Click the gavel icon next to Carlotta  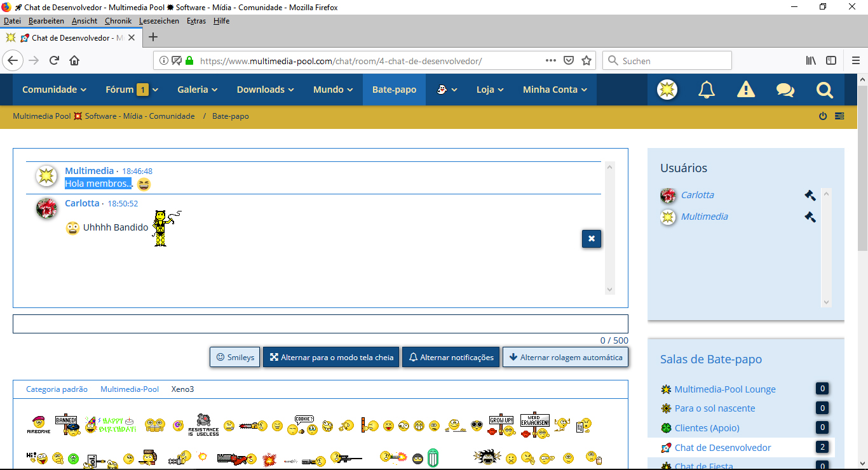(x=810, y=195)
